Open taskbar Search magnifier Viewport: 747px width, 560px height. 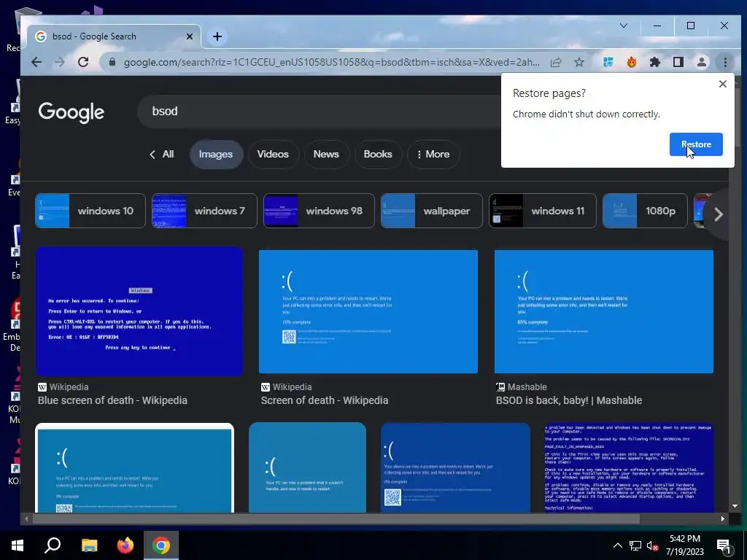pos(53,545)
